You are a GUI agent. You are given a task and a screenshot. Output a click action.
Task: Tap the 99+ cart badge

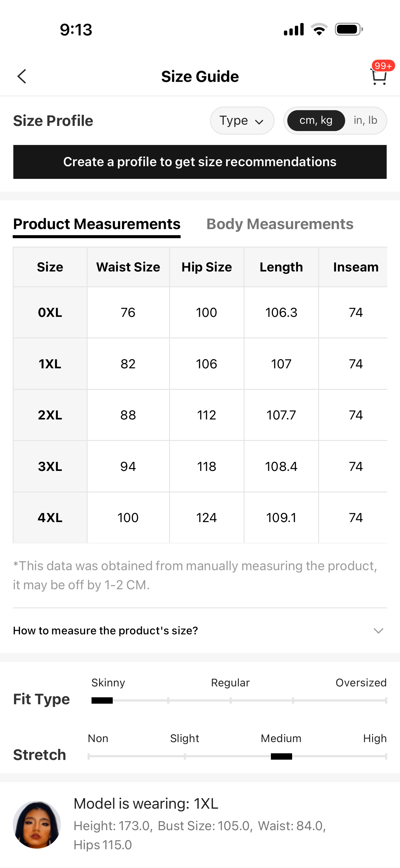tap(383, 65)
